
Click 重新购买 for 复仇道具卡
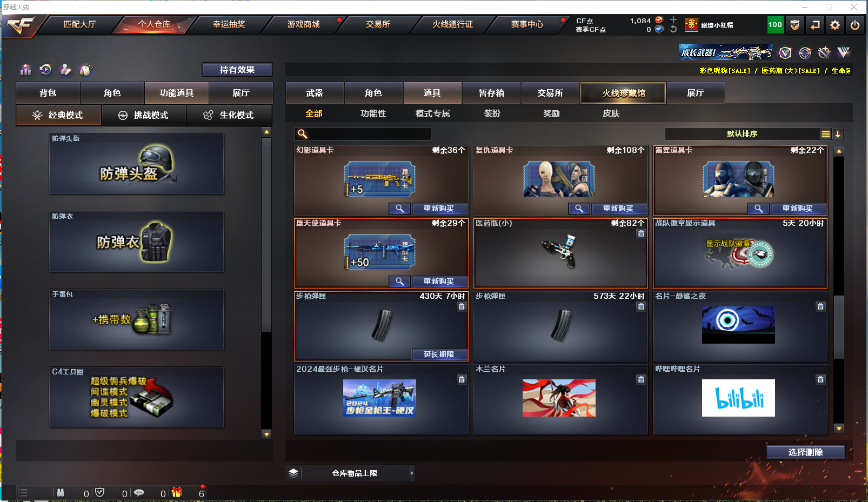point(619,209)
